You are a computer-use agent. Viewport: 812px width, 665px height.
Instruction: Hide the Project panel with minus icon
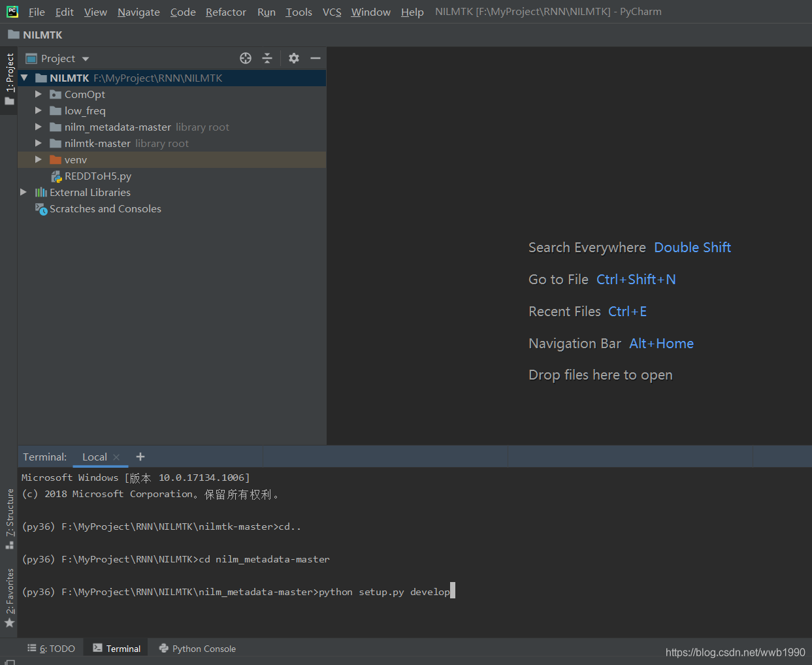(316, 58)
